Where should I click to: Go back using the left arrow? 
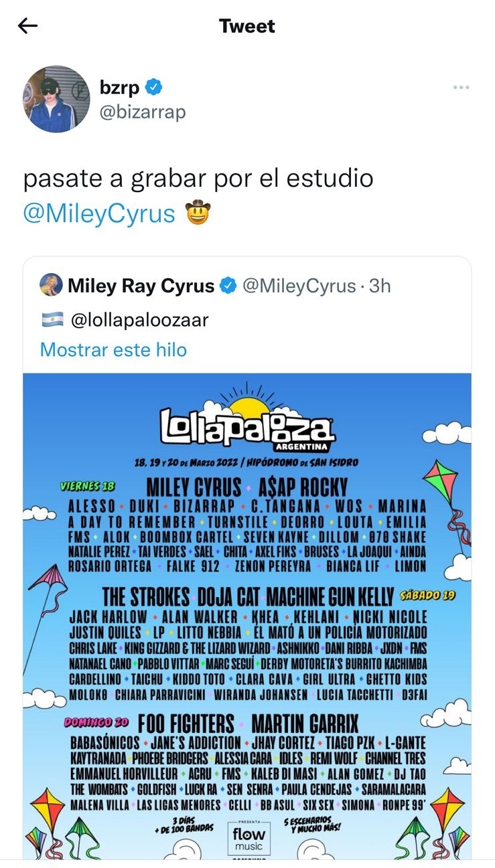pyautogui.click(x=28, y=26)
